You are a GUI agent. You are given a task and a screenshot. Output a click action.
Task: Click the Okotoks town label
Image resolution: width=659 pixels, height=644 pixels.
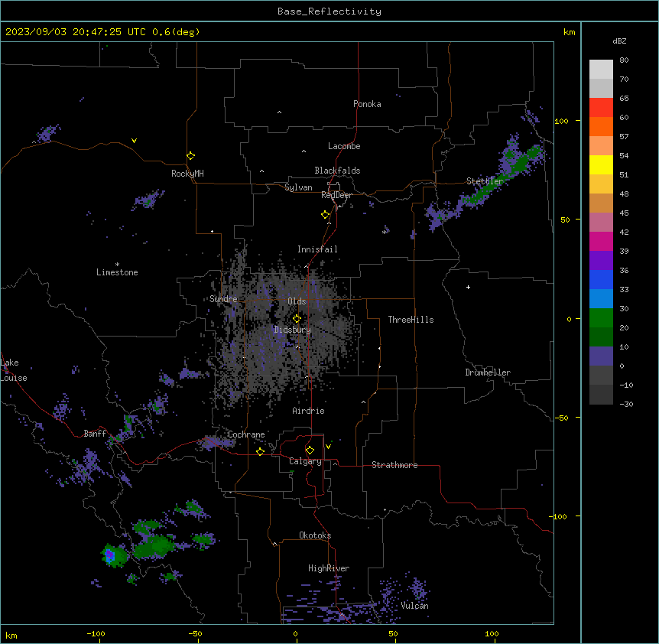[315, 535]
